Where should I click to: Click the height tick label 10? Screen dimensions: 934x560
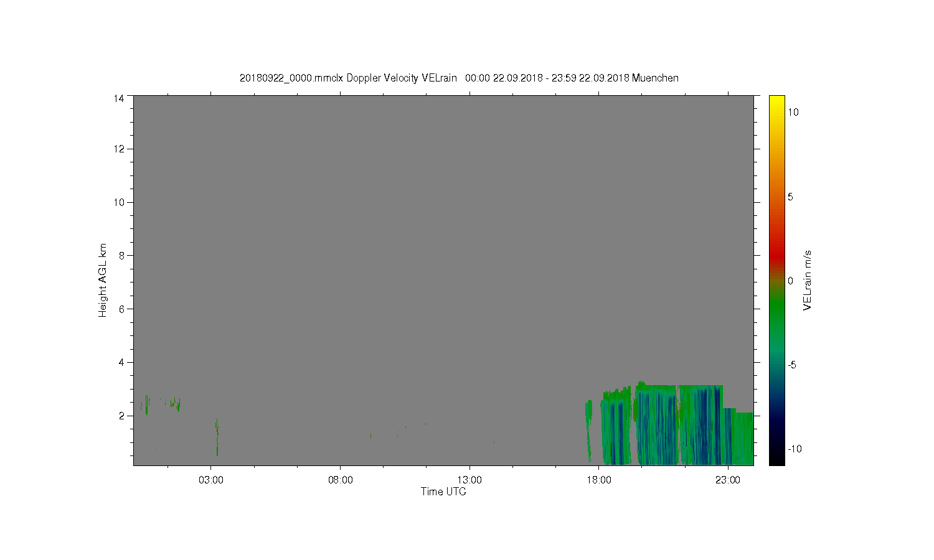119,202
